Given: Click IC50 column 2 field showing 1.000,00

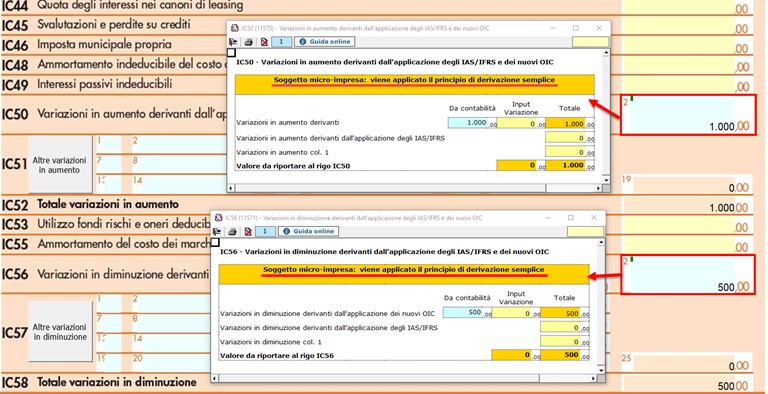Looking at the screenshot, I should coord(688,115).
